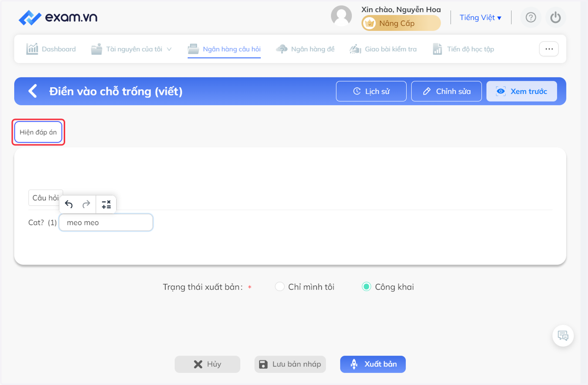The height and width of the screenshot is (385, 588).
Task: Open the Tiến độ học tập tab
Action: click(463, 49)
